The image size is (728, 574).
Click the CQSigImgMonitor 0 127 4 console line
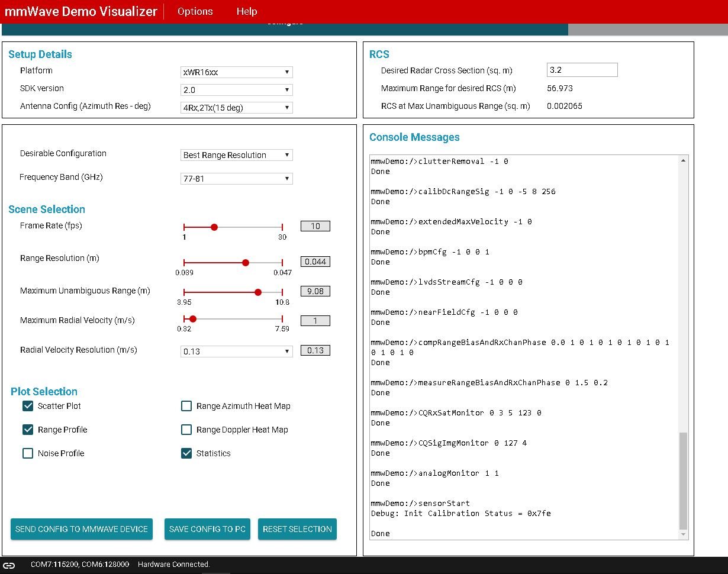point(449,443)
